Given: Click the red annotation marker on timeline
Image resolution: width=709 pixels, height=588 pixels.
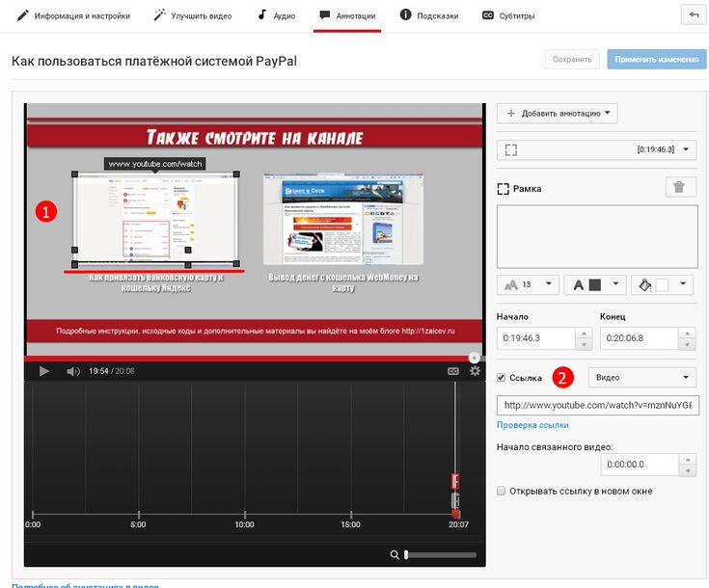Looking at the screenshot, I should [455, 481].
